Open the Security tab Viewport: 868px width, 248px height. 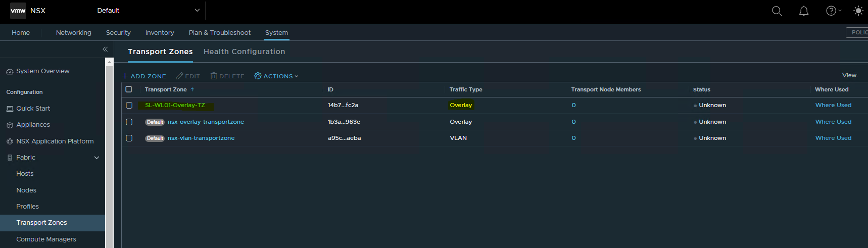pos(118,33)
